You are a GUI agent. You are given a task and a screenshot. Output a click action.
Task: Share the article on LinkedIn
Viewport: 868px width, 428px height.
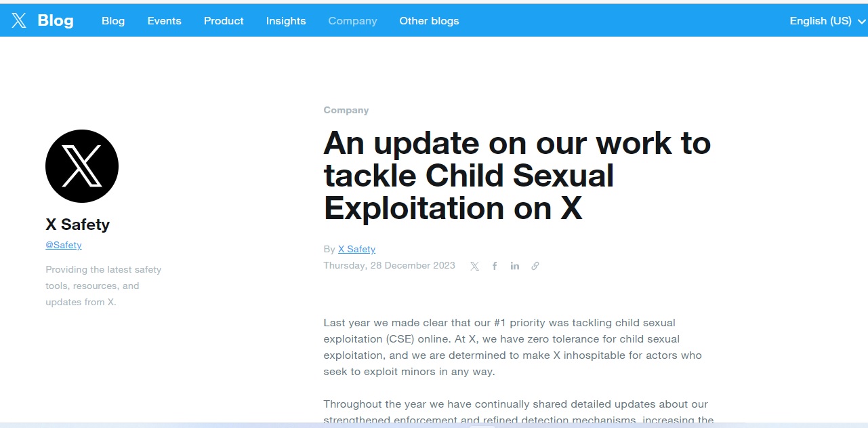pyautogui.click(x=515, y=266)
